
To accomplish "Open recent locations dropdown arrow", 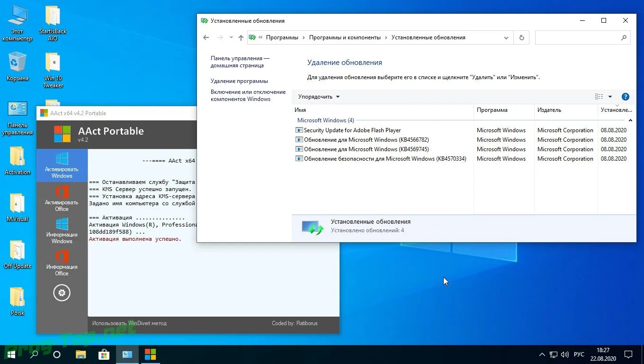I will coord(231,37).
